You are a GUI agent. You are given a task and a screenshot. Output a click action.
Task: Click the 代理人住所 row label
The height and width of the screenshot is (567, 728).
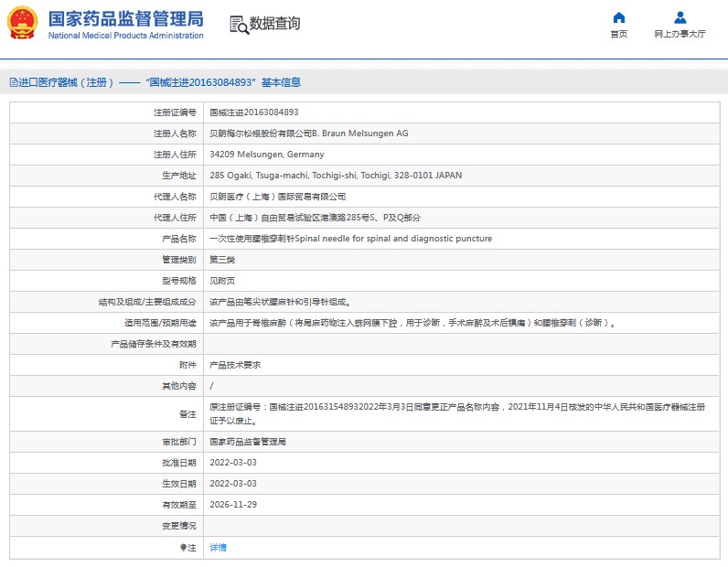175,218
